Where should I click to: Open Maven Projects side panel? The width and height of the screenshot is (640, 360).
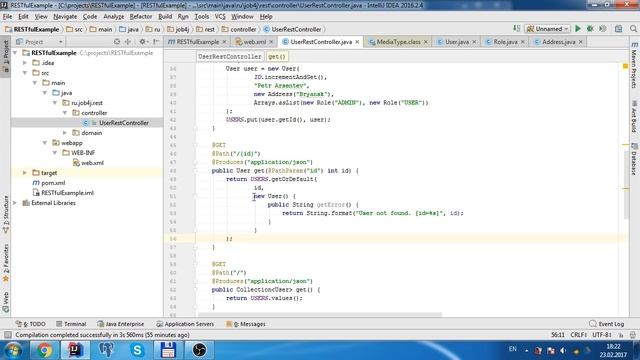tap(634, 65)
